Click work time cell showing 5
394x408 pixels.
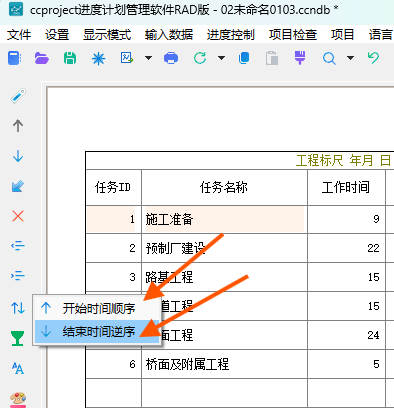(x=346, y=364)
